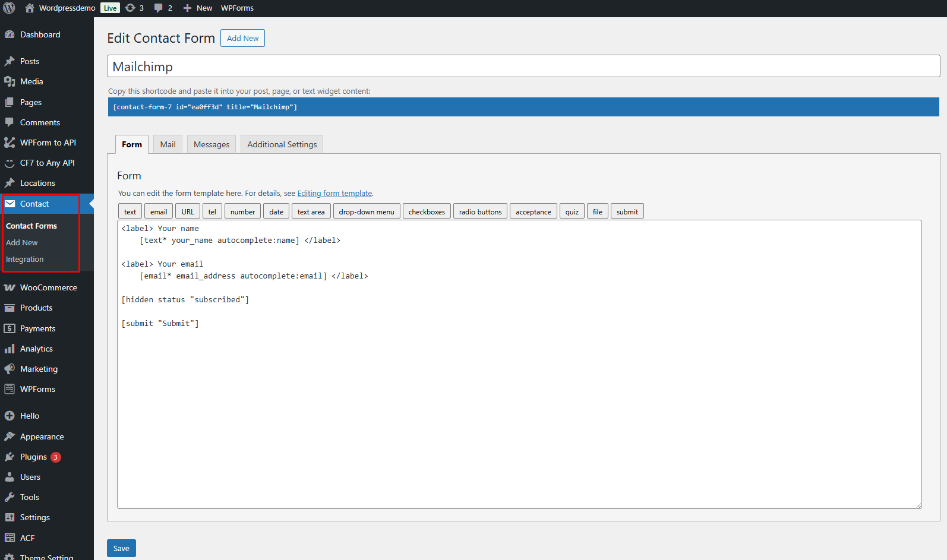Click the Users person icon

[10, 477]
